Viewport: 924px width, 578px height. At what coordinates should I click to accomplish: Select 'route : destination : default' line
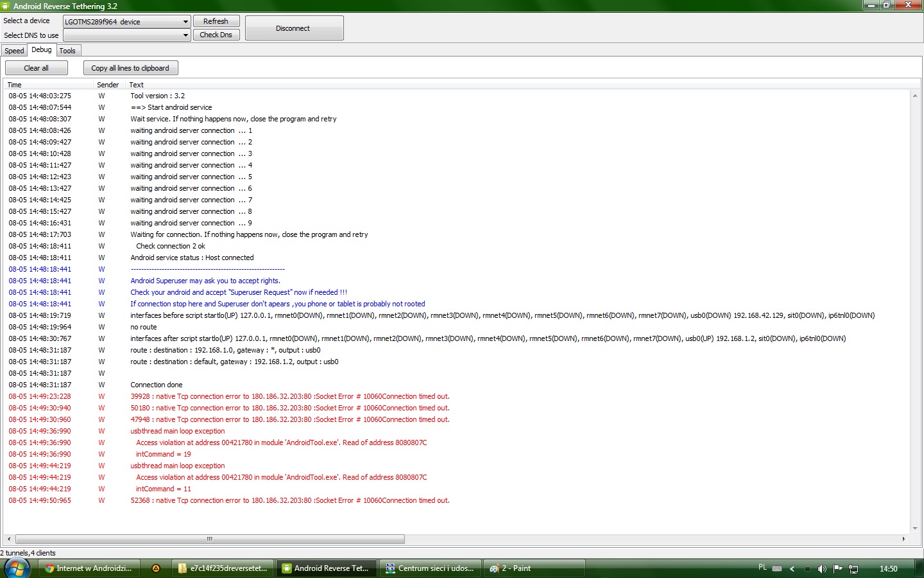click(234, 362)
